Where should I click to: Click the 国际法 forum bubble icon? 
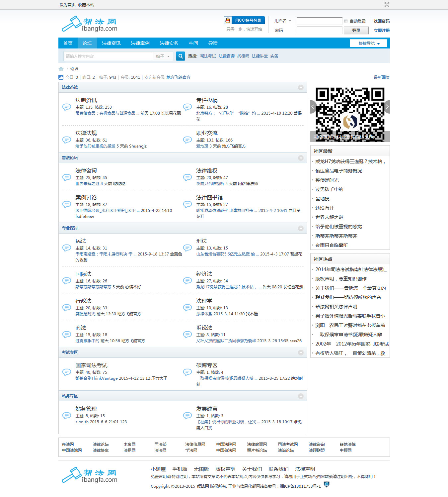click(67, 281)
